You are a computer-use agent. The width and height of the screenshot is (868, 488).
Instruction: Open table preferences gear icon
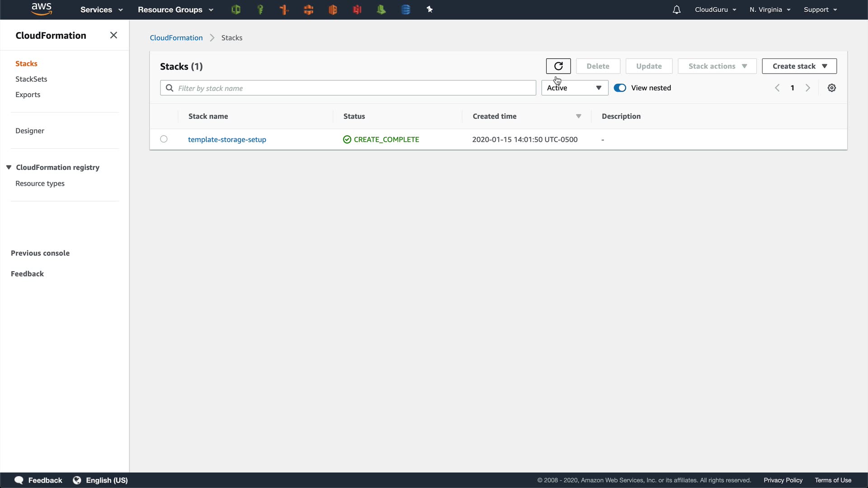click(831, 88)
